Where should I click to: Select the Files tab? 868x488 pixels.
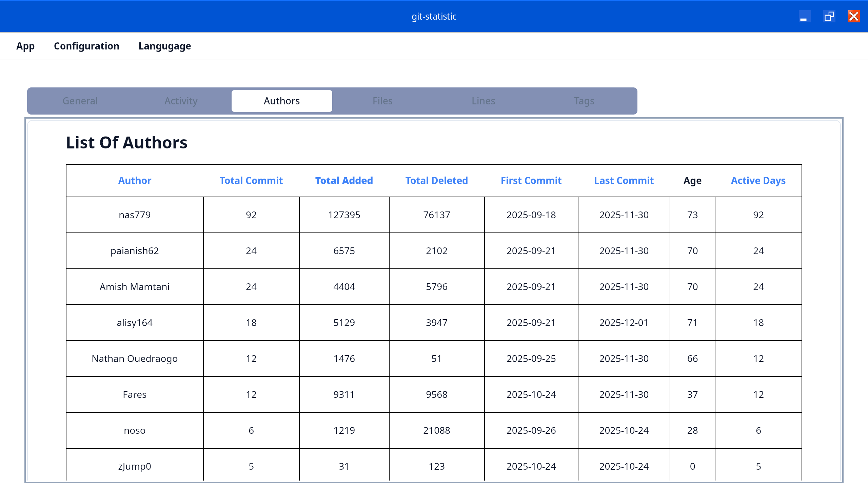coord(382,101)
